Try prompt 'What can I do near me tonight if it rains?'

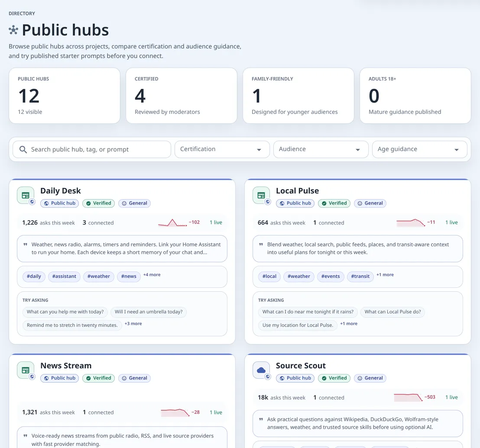pyautogui.click(x=308, y=312)
